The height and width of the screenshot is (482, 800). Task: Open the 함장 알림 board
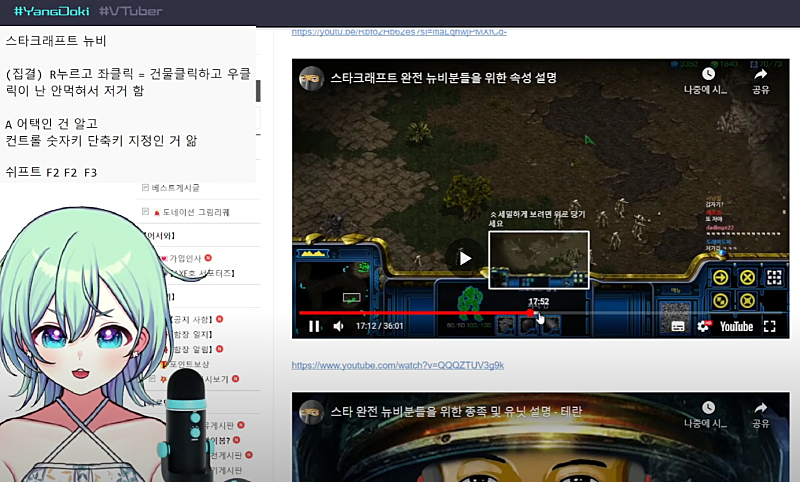(192, 349)
